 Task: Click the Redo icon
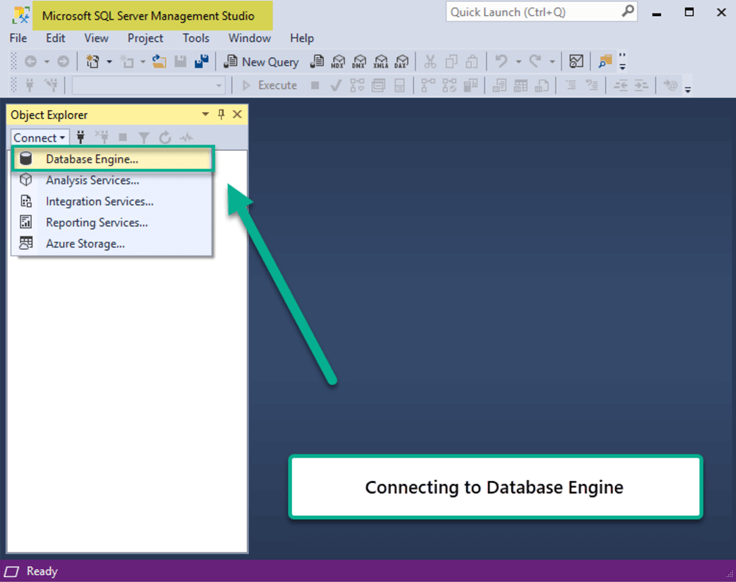pyautogui.click(x=535, y=61)
